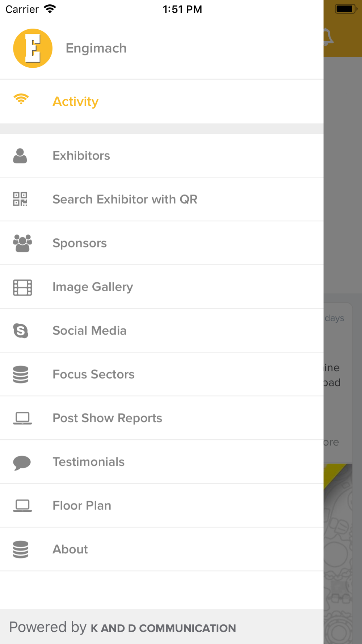Open the Activity menu item
362x644 pixels.
click(x=75, y=101)
